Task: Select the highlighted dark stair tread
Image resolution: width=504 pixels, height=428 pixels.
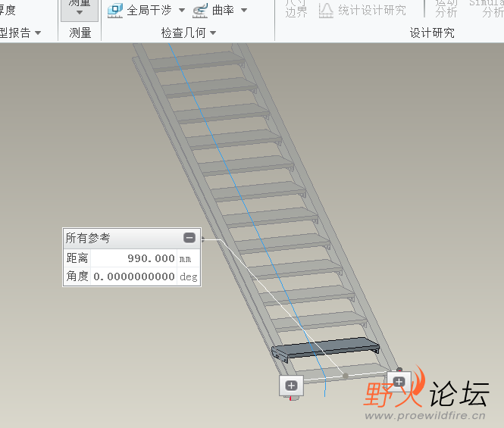Action: tap(326, 348)
